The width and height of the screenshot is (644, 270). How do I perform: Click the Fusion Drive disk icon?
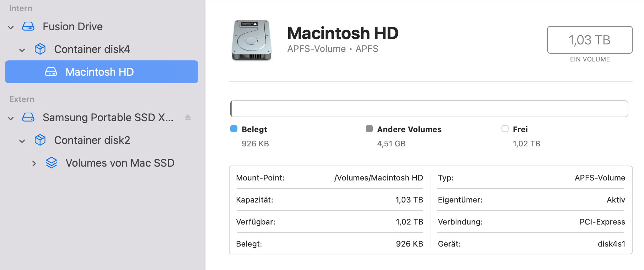click(x=28, y=27)
